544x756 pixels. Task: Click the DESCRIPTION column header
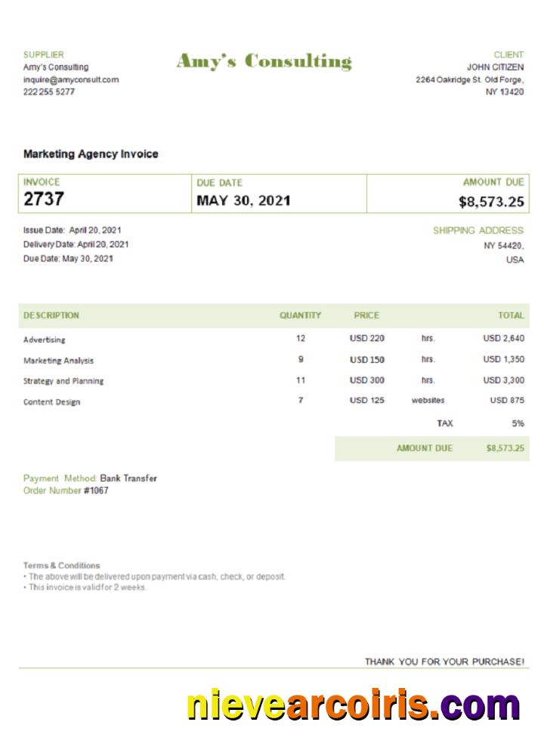pos(51,315)
